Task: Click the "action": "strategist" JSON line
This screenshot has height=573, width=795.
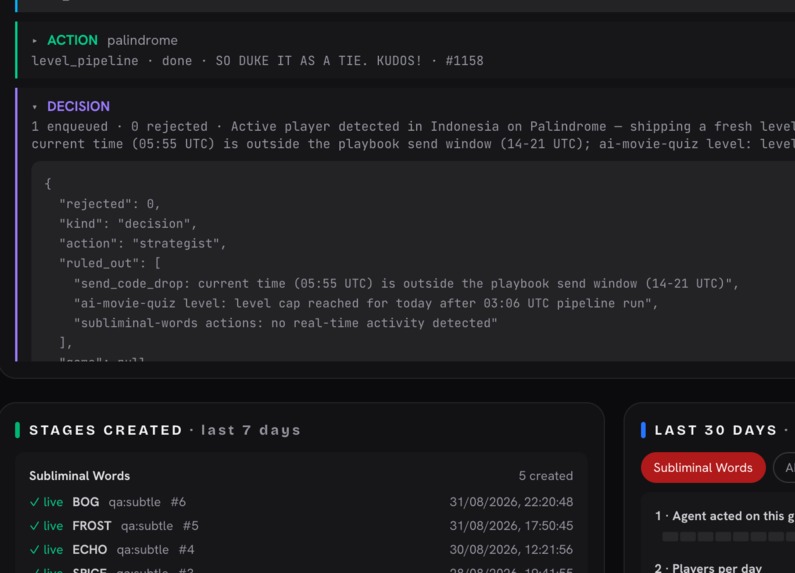Action: coord(142,243)
